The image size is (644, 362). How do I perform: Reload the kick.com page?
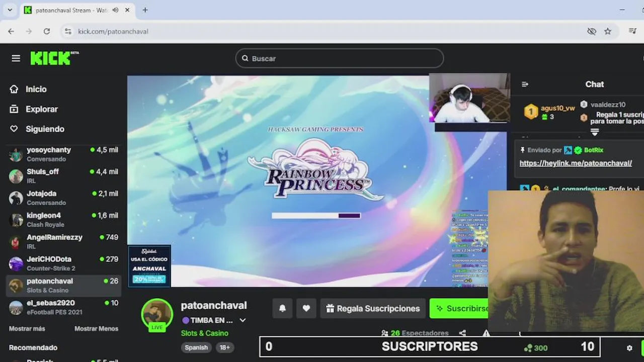point(47,31)
